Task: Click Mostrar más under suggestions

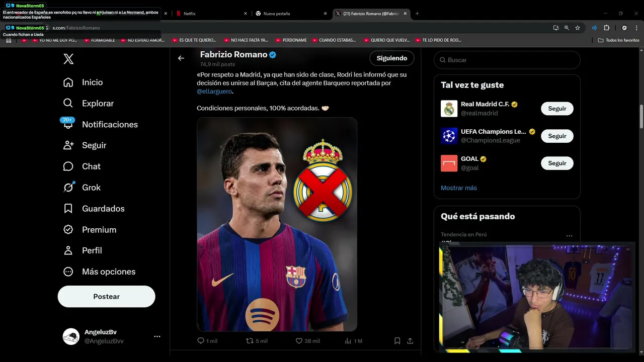Action: (459, 188)
